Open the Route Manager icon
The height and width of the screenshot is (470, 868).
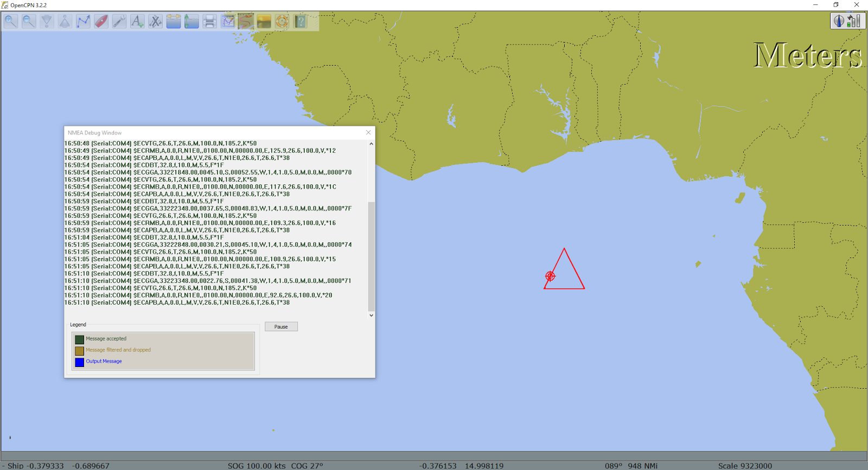tap(228, 22)
